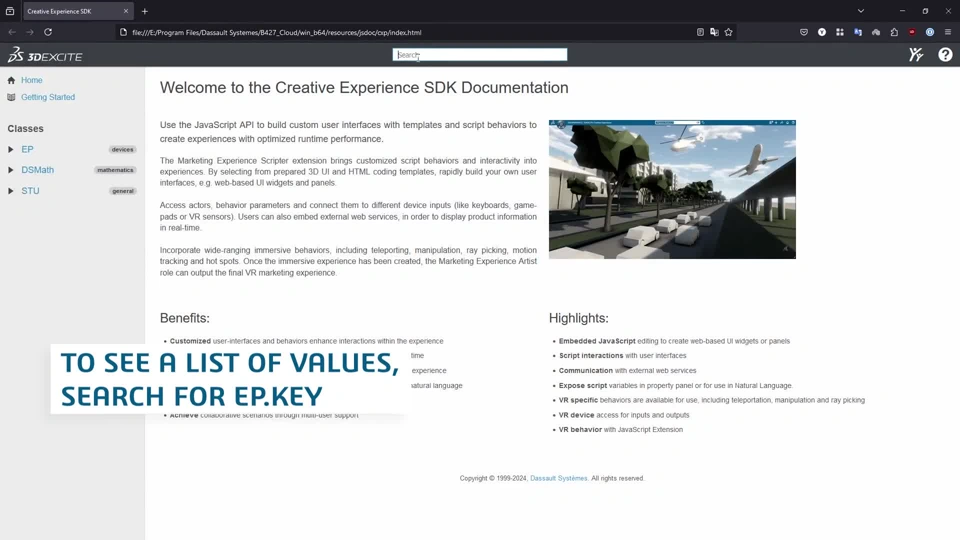Click the general badge next to STU
The image size is (960, 540).
click(x=123, y=191)
